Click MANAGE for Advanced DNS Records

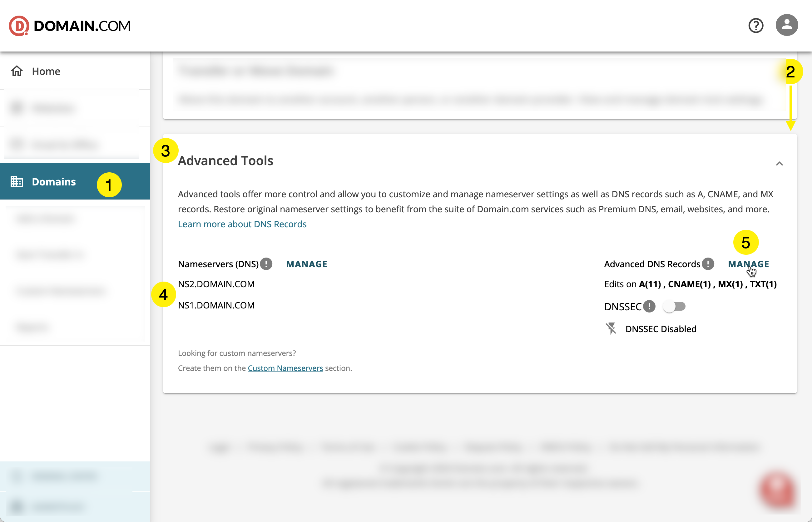[749, 264]
